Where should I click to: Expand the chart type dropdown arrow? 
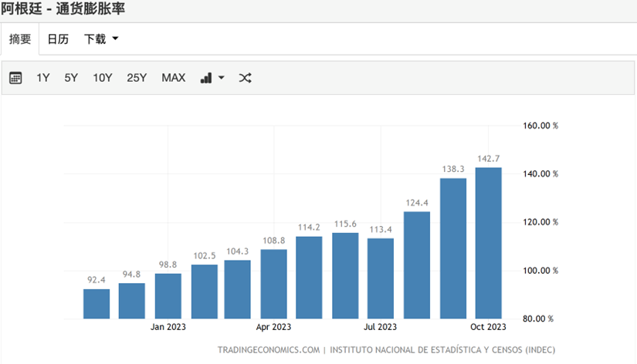click(x=222, y=78)
